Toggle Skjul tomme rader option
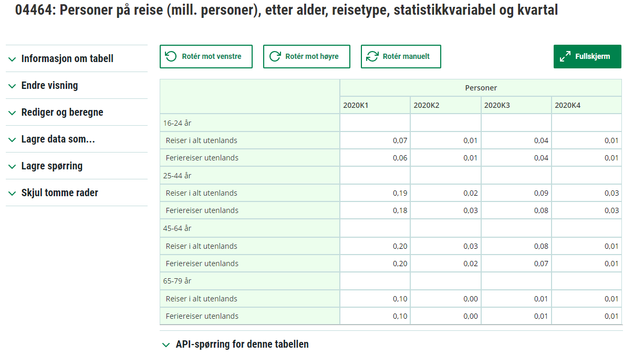This screenshot has width=644, height=354. pyautogui.click(x=59, y=193)
